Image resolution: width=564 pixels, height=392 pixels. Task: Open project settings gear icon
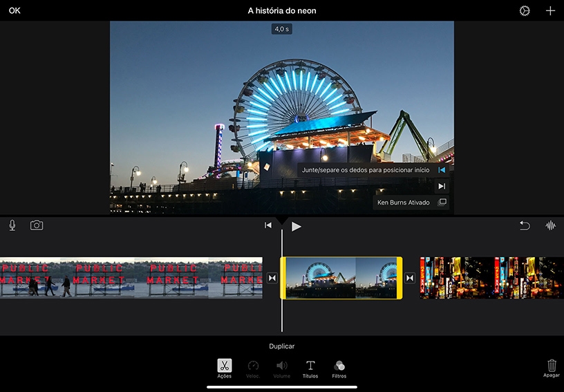(525, 11)
